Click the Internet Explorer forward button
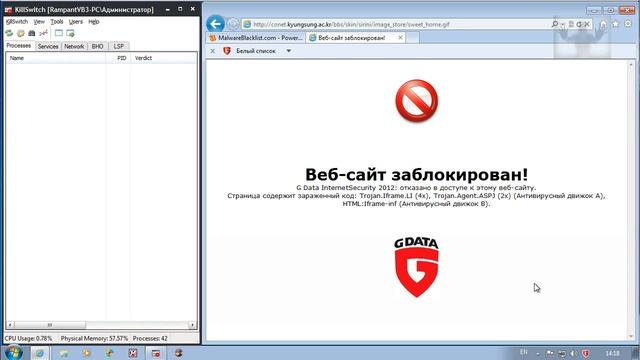 pyautogui.click(x=233, y=24)
